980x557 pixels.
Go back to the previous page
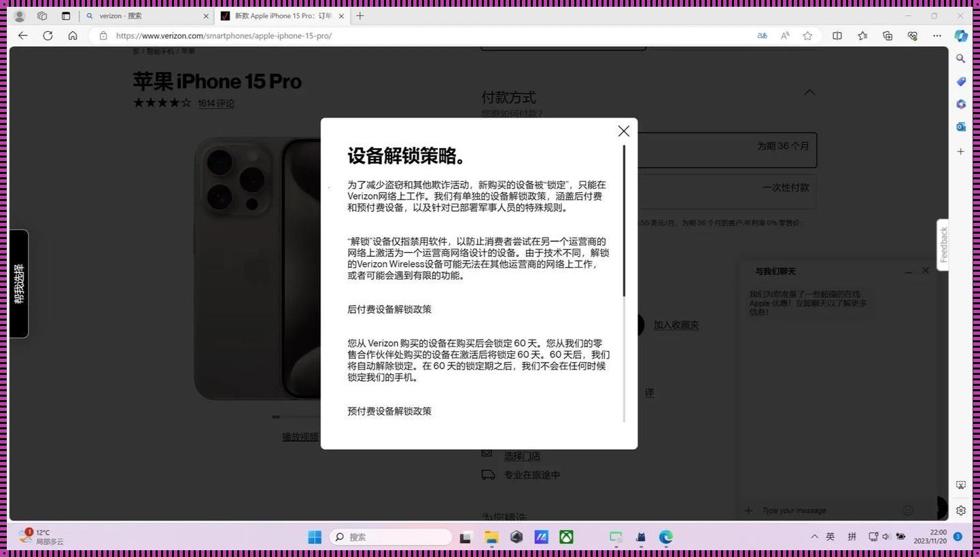point(22,35)
